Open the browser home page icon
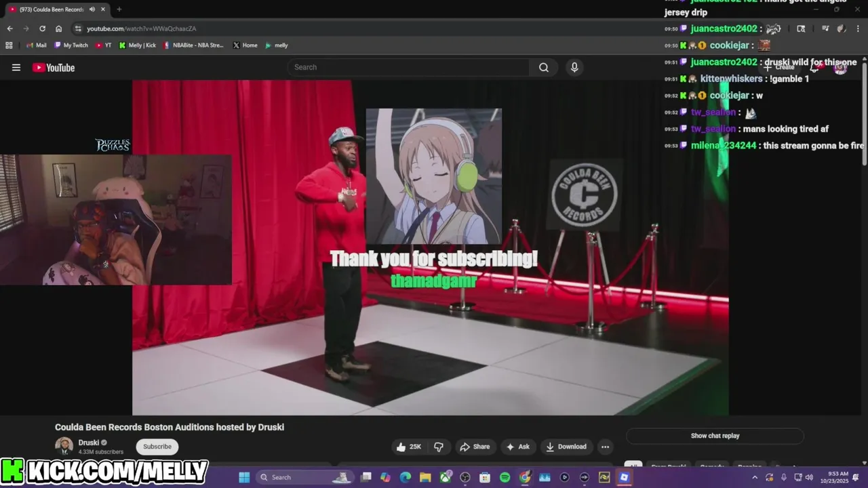This screenshot has height=488, width=868. [x=58, y=28]
